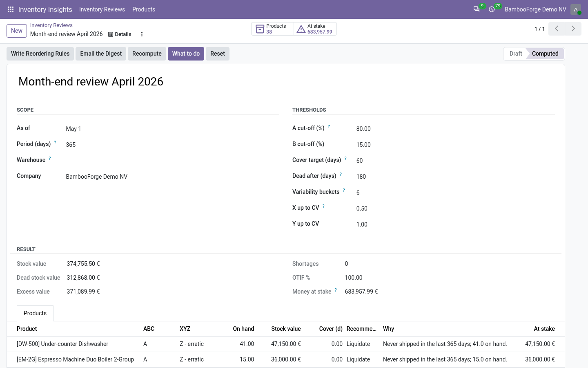Show help for X up to CV
The image size is (588, 368).
click(323, 206)
